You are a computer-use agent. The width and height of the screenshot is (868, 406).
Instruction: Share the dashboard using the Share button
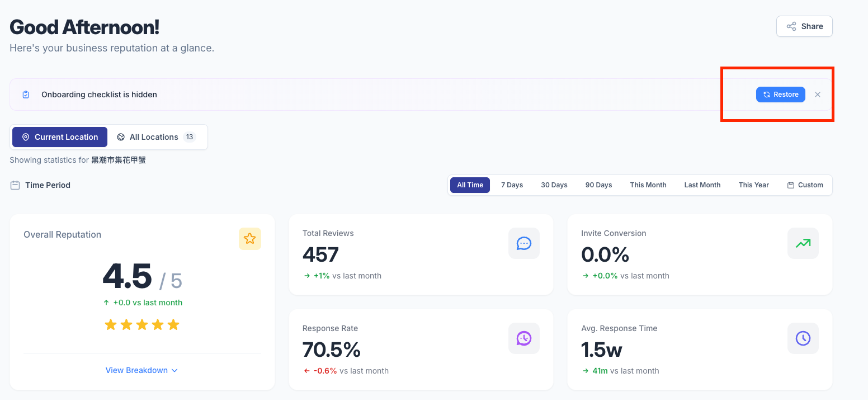coord(804,26)
